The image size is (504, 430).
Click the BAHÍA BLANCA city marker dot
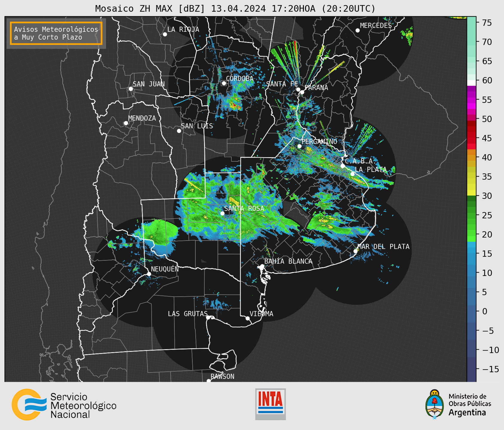(262, 266)
